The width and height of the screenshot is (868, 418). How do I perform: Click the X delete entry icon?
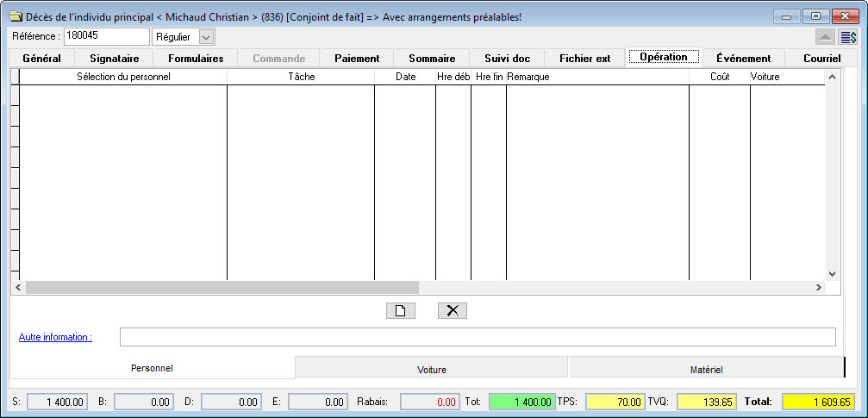[452, 311]
